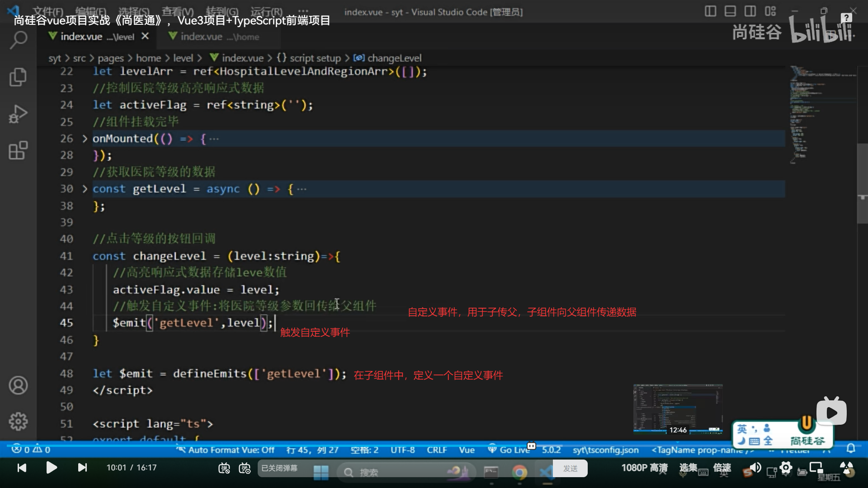Click the notification bell in status bar
Viewport: 868px width, 488px height.
[x=851, y=448]
